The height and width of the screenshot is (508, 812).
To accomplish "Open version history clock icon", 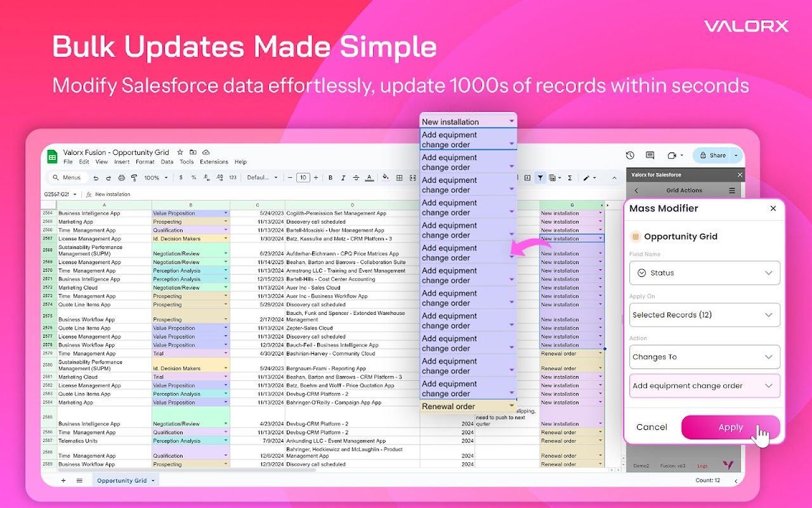I will click(630, 155).
